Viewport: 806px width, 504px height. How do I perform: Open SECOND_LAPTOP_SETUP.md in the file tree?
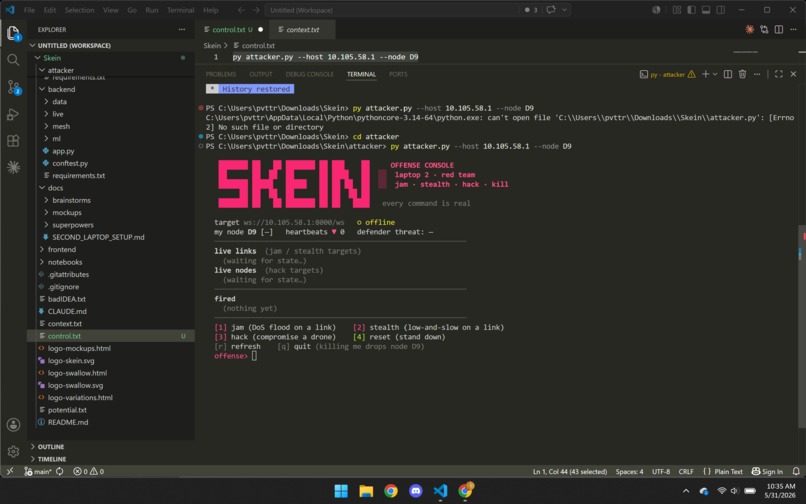click(x=98, y=237)
